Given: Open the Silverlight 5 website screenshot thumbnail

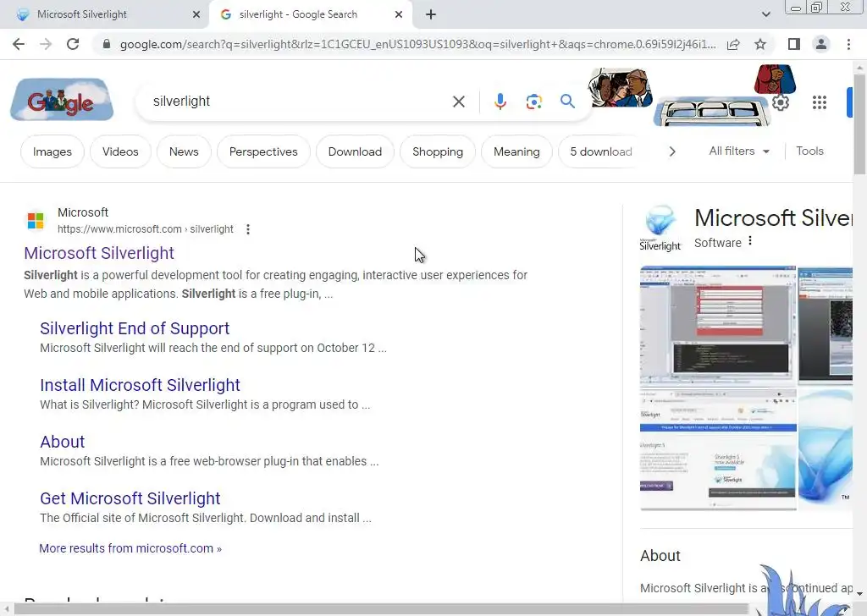Looking at the screenshot, I should coord(718,449).
